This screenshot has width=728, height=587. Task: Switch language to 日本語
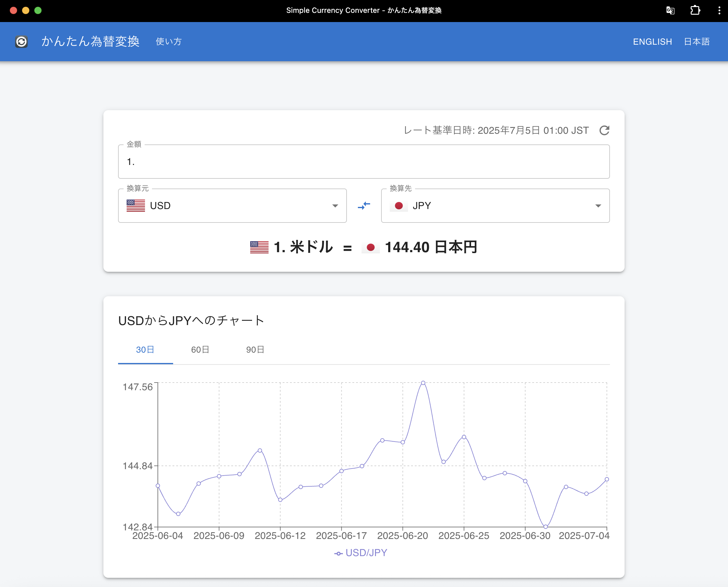tap(696, 42)
